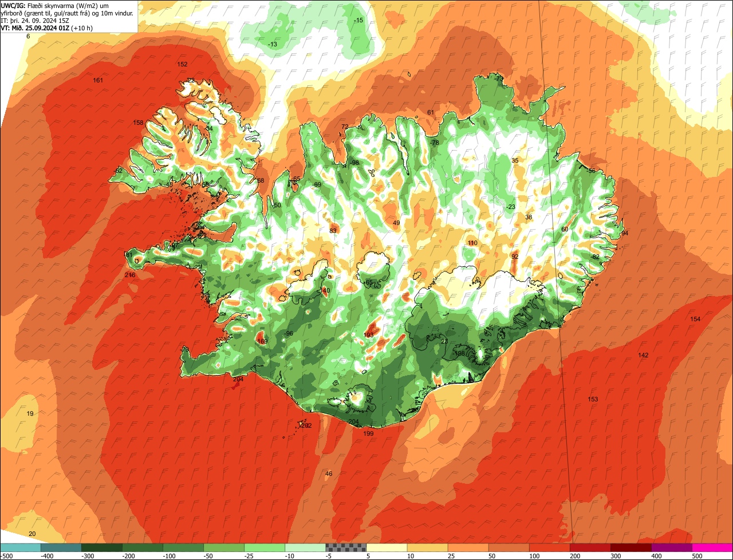The image size is (733, 560).
Task: Click the map value -23 in the east interior
Action: pyautogui.click(x=510, y=207)
